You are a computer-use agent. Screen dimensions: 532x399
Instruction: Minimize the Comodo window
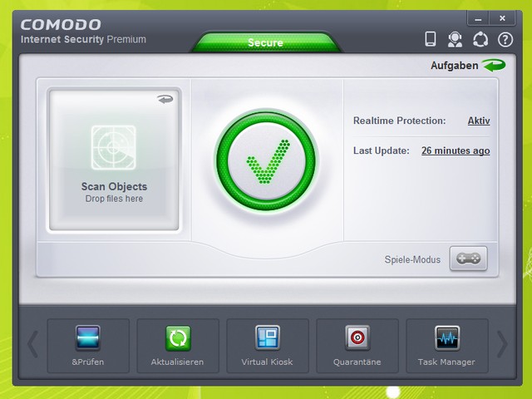(478, 18)
